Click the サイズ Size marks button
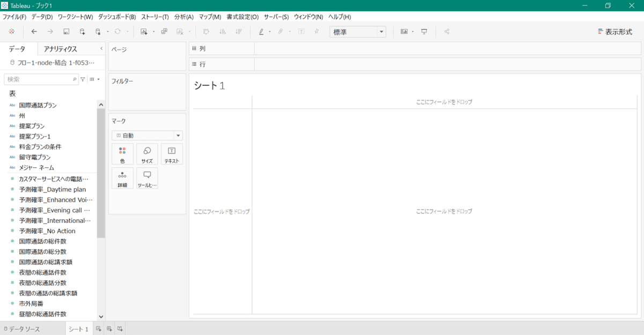This screenshot has height=335, width=644. tap(147, 154)
